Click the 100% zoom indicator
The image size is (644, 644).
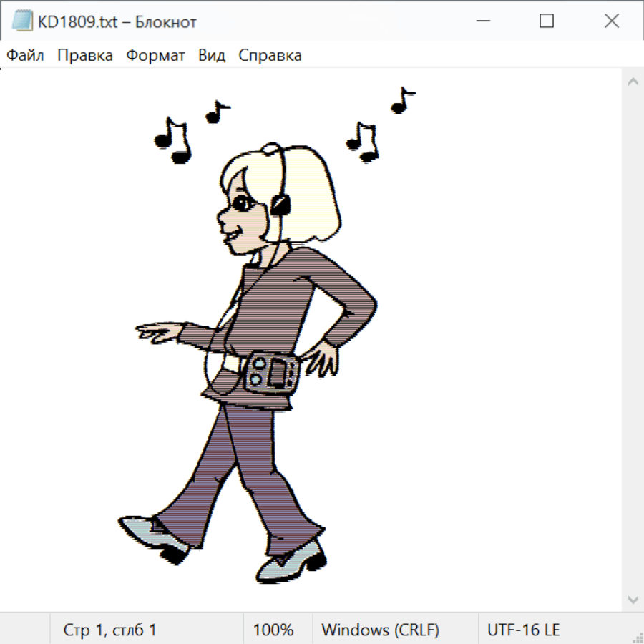pos(273,630)
